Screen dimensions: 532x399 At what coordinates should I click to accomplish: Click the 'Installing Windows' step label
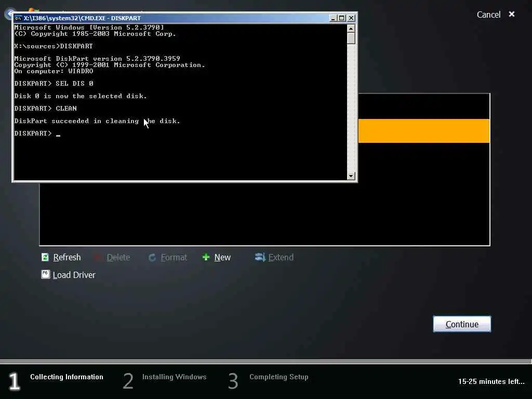(x=175, y=377)
